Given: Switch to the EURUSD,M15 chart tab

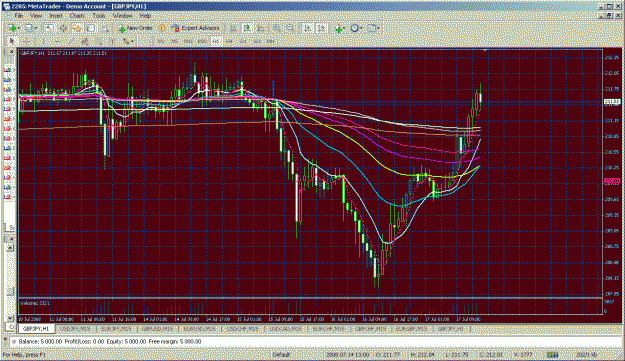Looking at the screenshot, I should 199,329.
